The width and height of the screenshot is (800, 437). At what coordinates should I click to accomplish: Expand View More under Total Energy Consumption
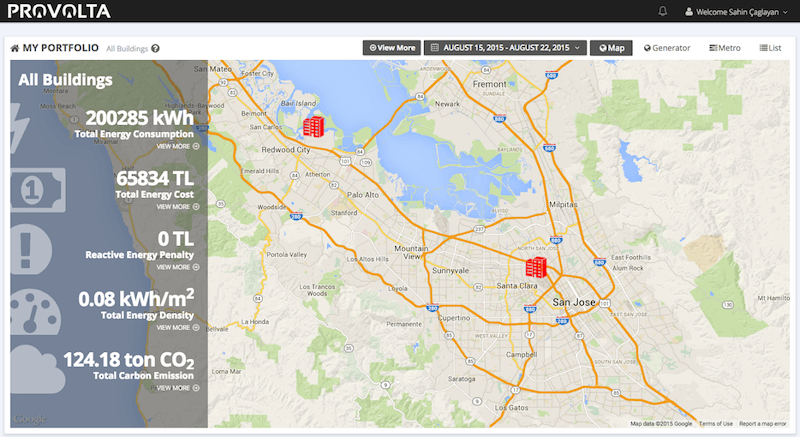[177, 146]
